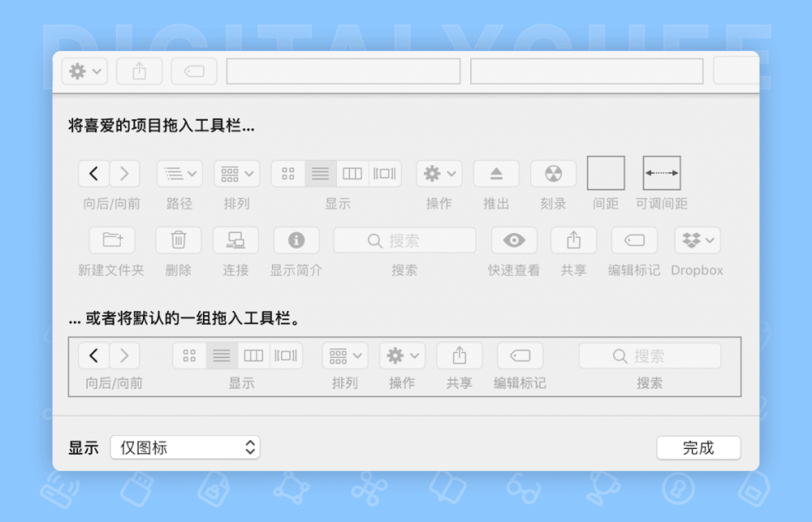
Task: Click the Back arrow in the favorites palette
Action: pyautogui.click(x=93, y=174)
